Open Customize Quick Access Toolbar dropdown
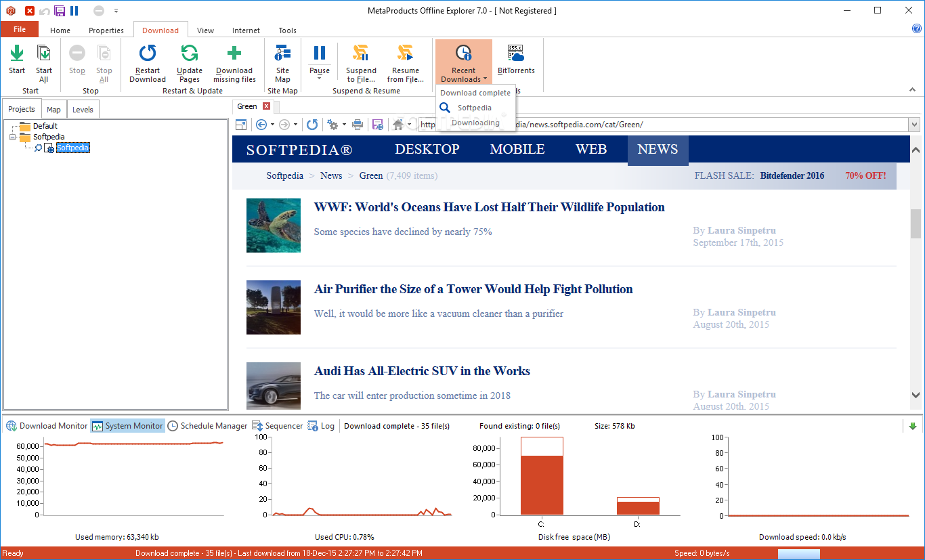925x560 pixels. pyautogui.click(x=116, y=11)
